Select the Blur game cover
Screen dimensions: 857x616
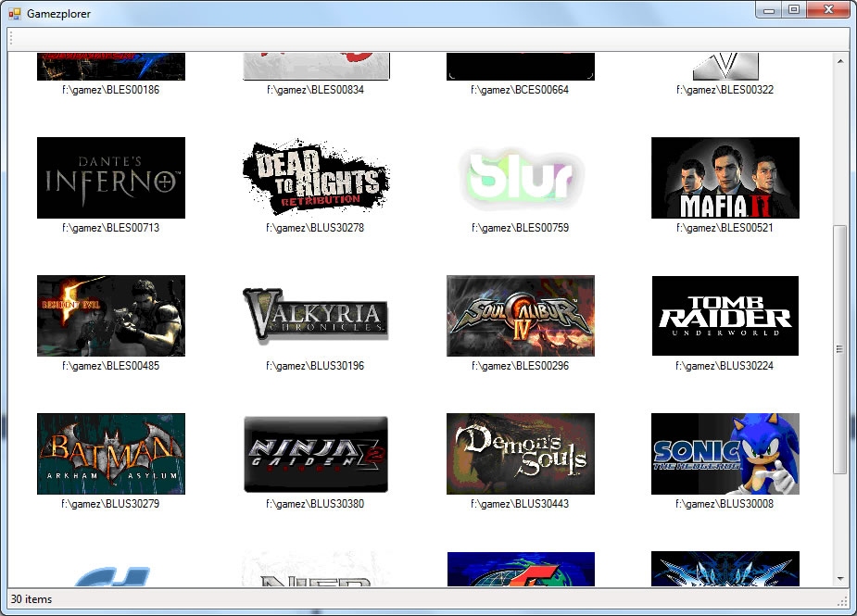coord(521,178)
